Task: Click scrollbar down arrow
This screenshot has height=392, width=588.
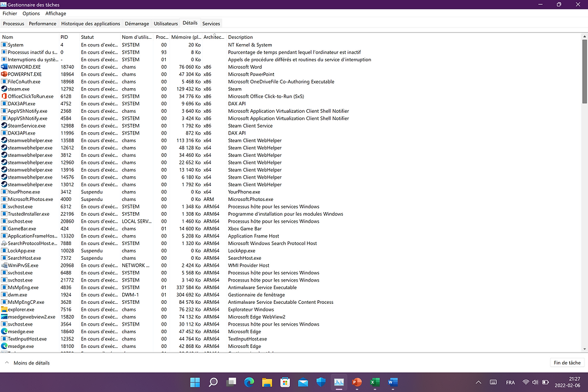Action: pyautogui.click(x=584, y=349)
